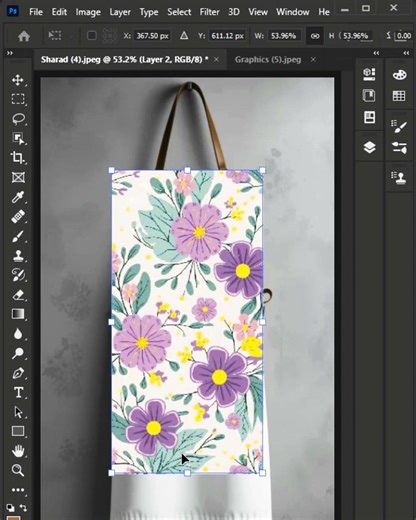Switch to Graphics (5).jpeg tab

[268, 60]
